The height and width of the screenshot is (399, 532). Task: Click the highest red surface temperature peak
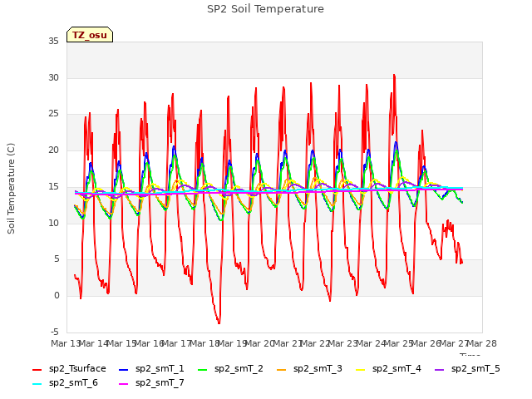(394, 76)
